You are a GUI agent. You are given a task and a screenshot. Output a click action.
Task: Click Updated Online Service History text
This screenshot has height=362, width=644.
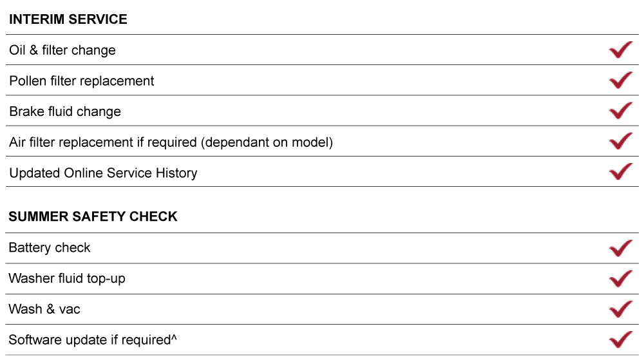point(103,173)
